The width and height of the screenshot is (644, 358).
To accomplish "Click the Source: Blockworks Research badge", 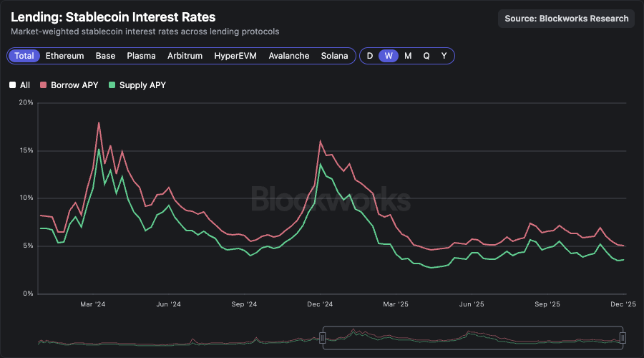I will (566, 19).
